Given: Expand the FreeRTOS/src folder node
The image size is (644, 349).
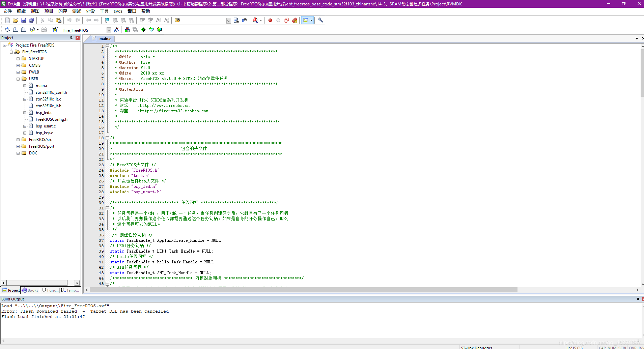Looking at the screenshot, I should point(18,140).
